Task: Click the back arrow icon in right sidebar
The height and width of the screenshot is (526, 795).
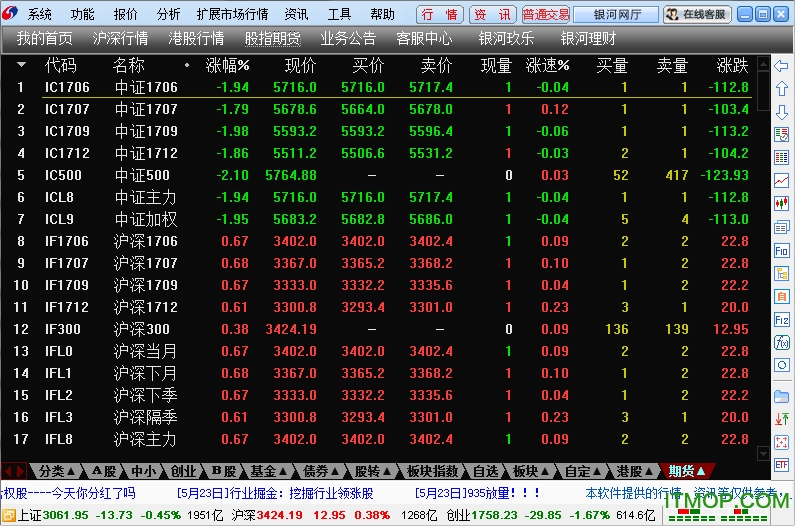Action: point(781,65)
